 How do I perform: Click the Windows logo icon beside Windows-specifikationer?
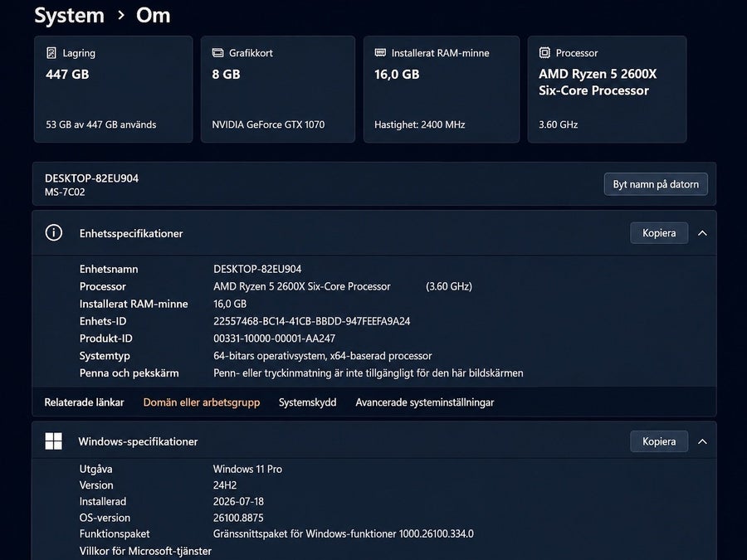click(53, 441)
